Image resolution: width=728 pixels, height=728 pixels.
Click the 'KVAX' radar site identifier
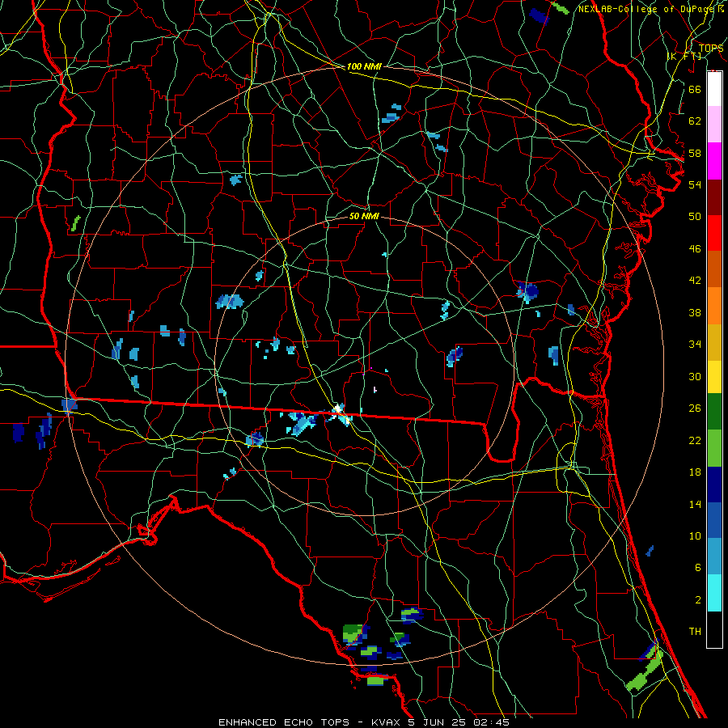point(387,722)
